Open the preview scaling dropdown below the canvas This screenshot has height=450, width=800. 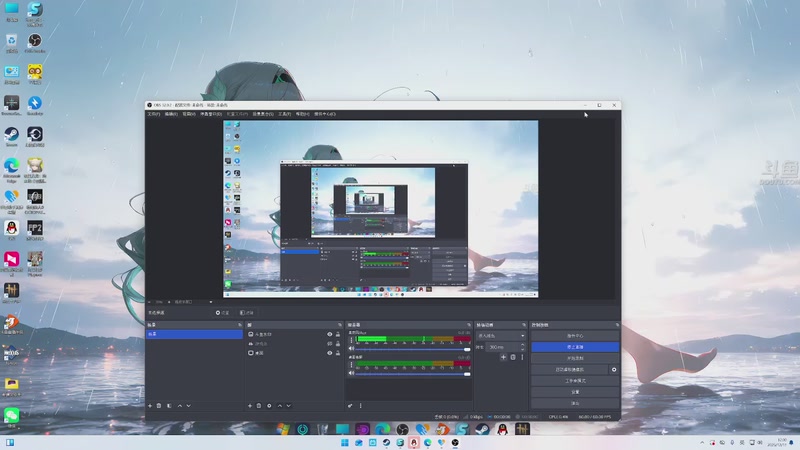193,302
